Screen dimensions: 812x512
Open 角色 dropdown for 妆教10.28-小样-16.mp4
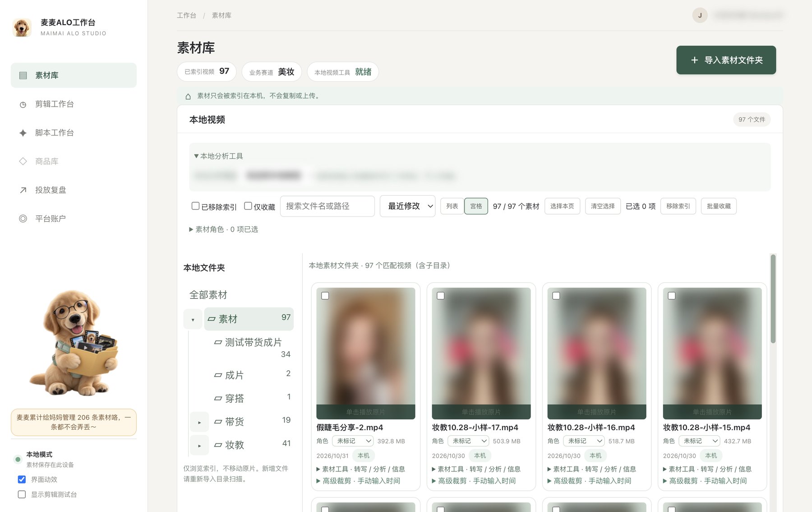(584, 441)
